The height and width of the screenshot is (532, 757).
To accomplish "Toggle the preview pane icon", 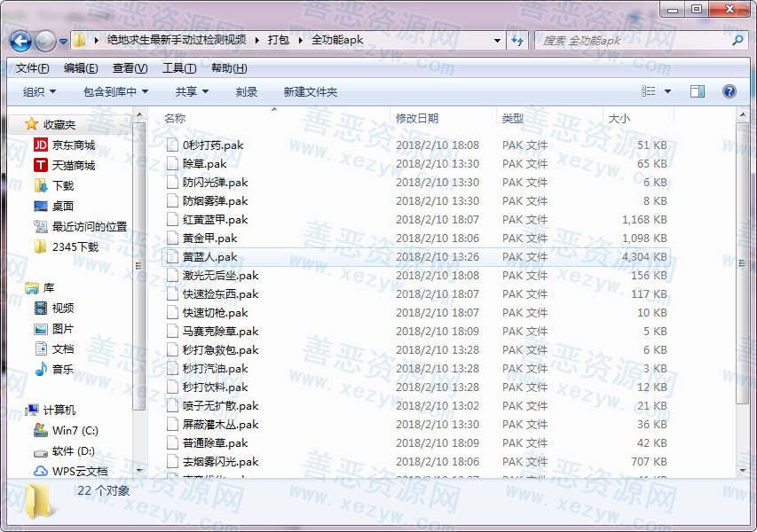I will (x=698, y=91).
